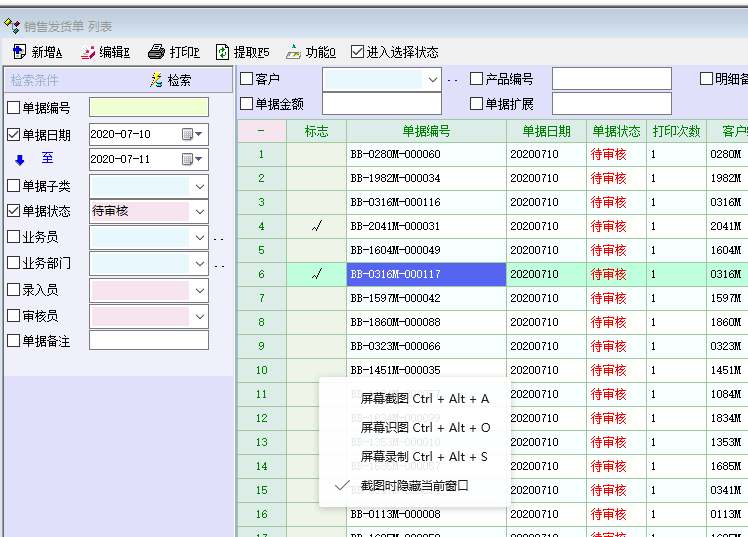Open the 功能 (Function) toolbar icon

click(x=293, y=52)
